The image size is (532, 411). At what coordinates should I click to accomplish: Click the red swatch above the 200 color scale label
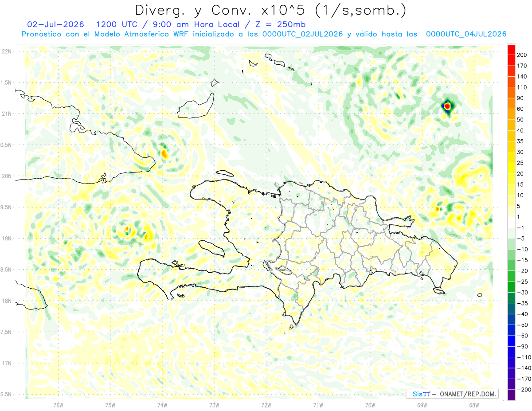(x=511, y=49)
